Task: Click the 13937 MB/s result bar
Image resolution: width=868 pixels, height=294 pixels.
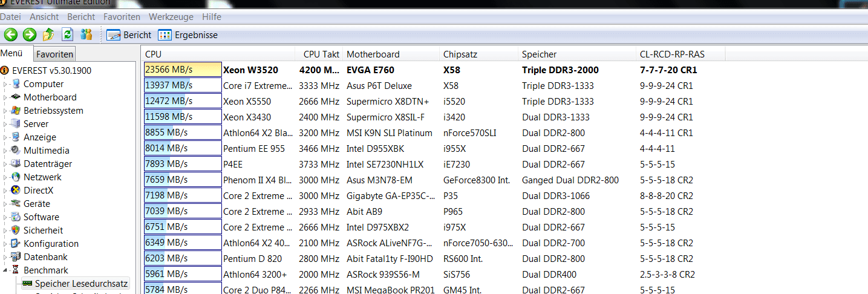Action: point(183,85)
